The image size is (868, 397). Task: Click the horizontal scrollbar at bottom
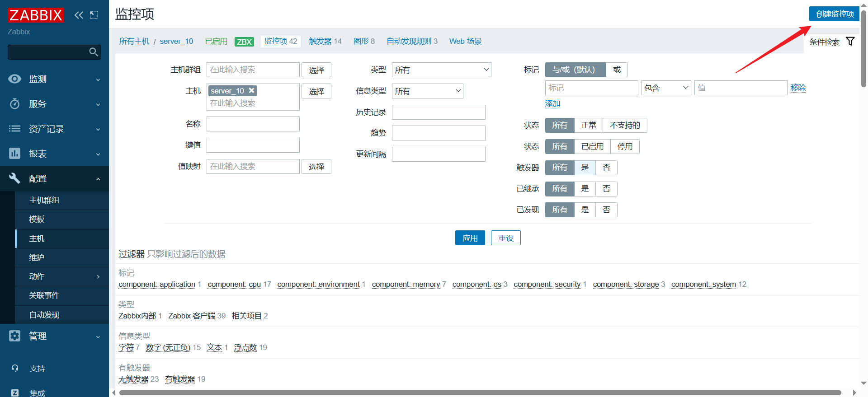pyautogui.click(x=479, y=392)
